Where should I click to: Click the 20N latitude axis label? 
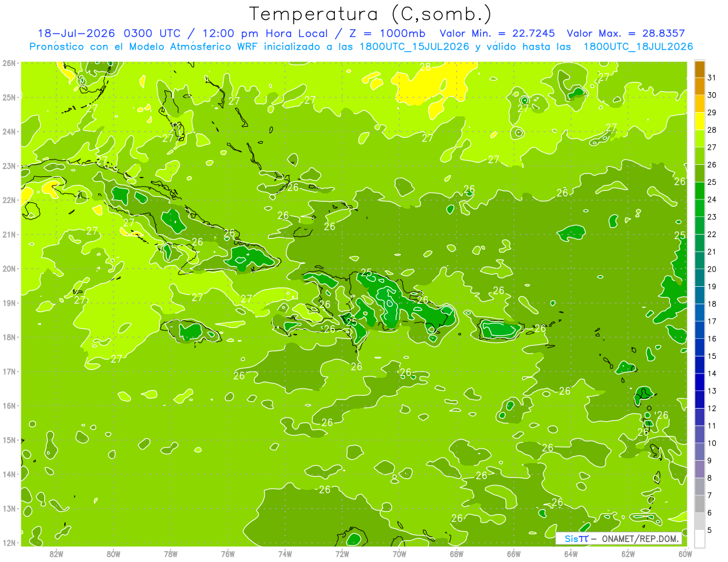pyautogui.click(x=8, y=269)
